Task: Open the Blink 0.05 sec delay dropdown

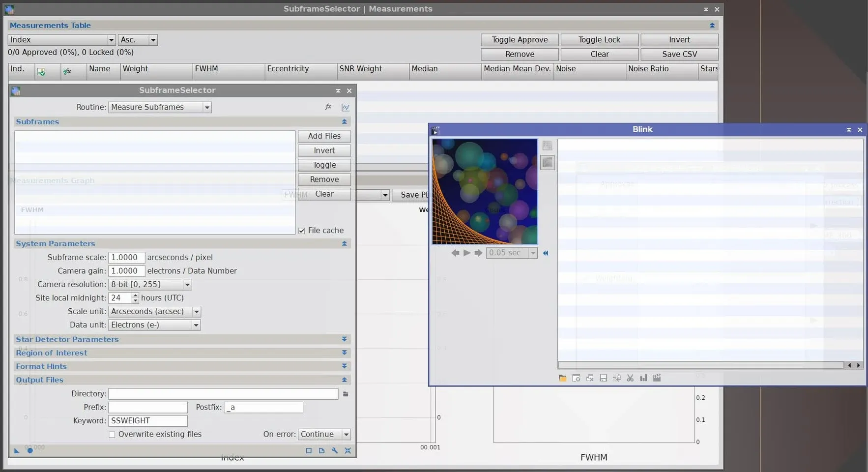Action: 512,253
